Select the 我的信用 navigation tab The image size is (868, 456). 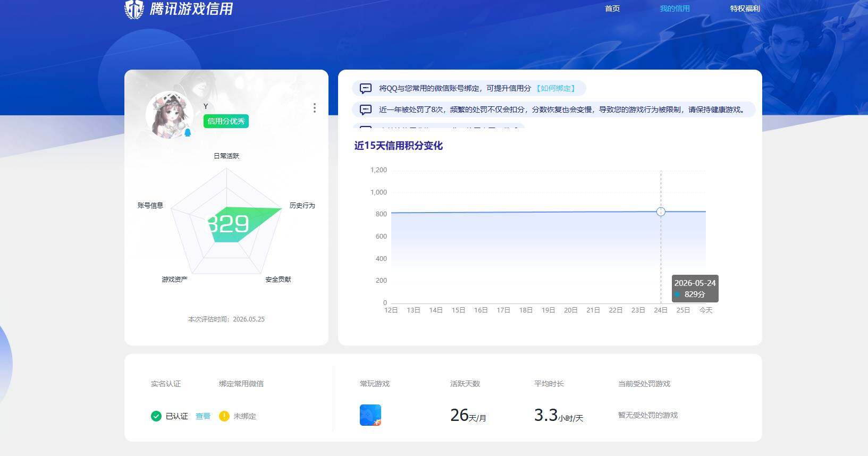(x=675, y=9)
